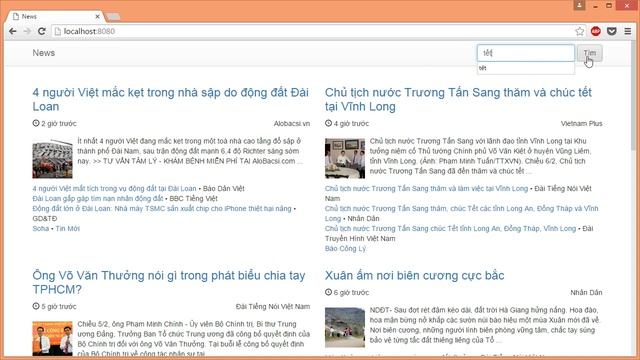Open link 4 người Việt mất tích trong vụ động đất
Viewport: 640px width, 360px height.
114,189
